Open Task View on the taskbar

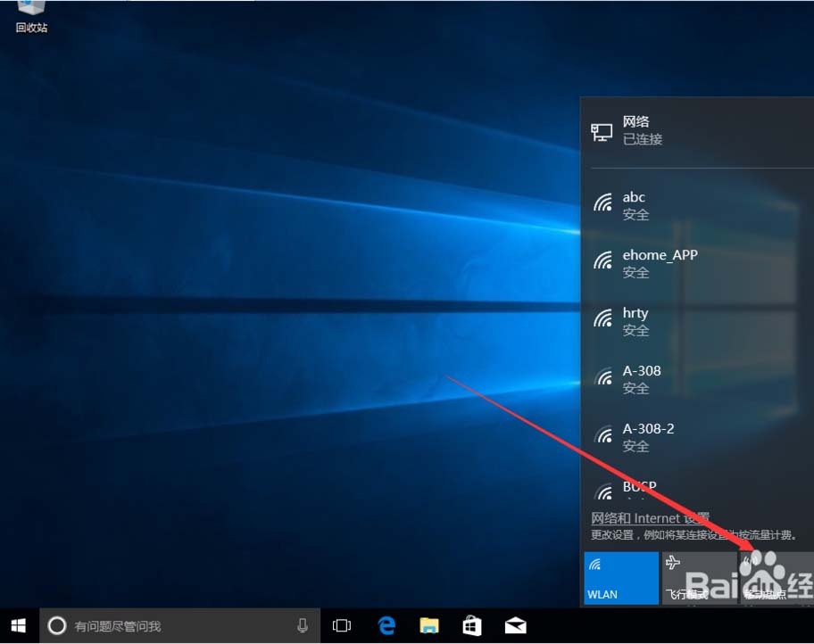(x=343, y=625)
